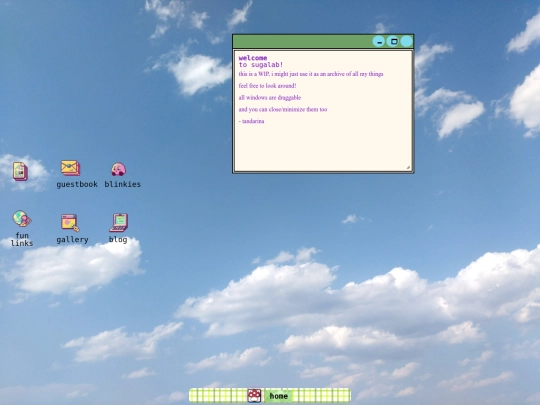540x405 pixels.
Task: Open the gallery window icon
Action: (x=70, y=223)
